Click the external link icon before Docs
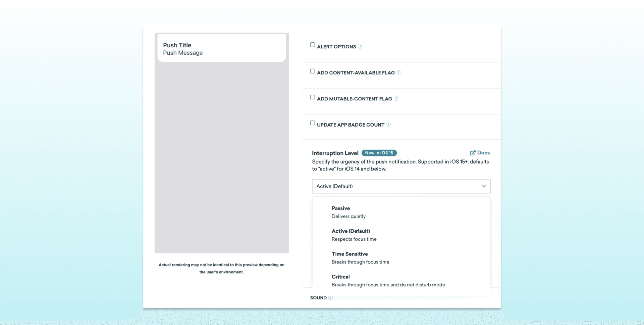Image resolution: width=644 pixels, height=325 pixels. pos(473,153)
